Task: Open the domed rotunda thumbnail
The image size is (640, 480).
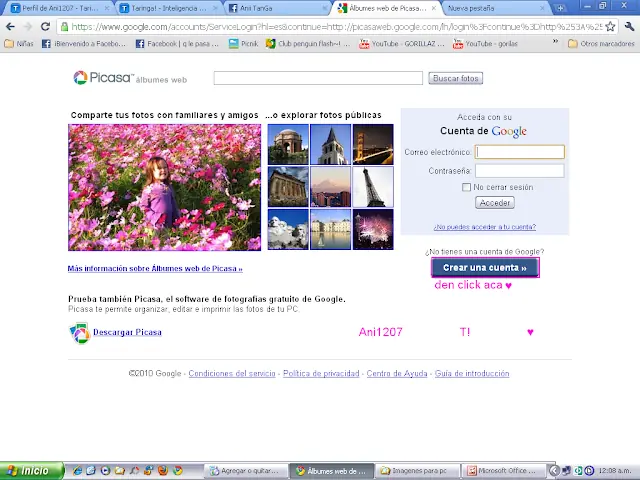Action: pyautogui.click(x=288, y=144)
